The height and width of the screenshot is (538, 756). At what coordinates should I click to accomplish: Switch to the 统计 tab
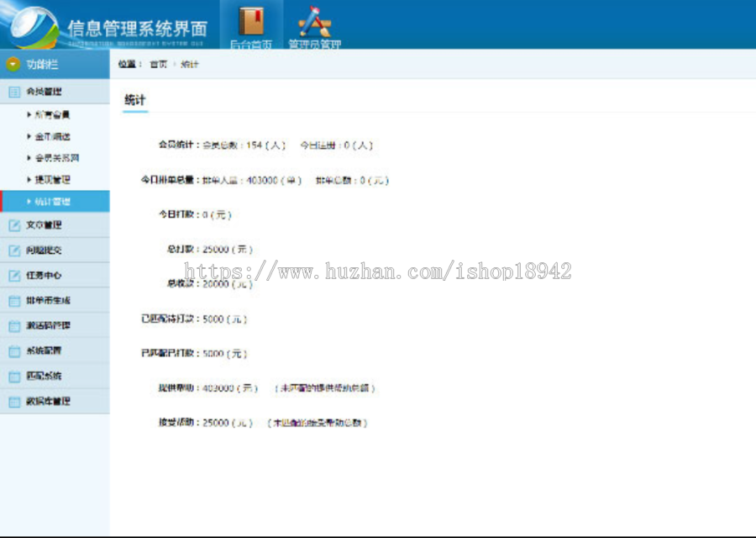tap(137, 99)
